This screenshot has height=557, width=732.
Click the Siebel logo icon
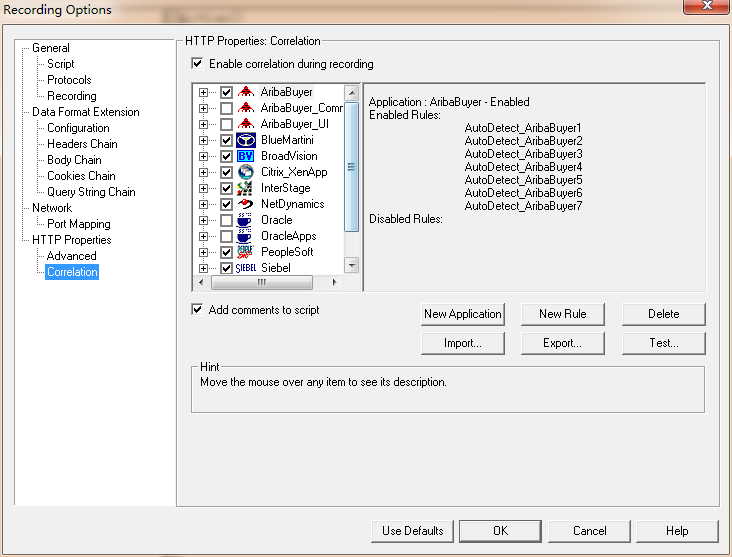coord(246,268)
